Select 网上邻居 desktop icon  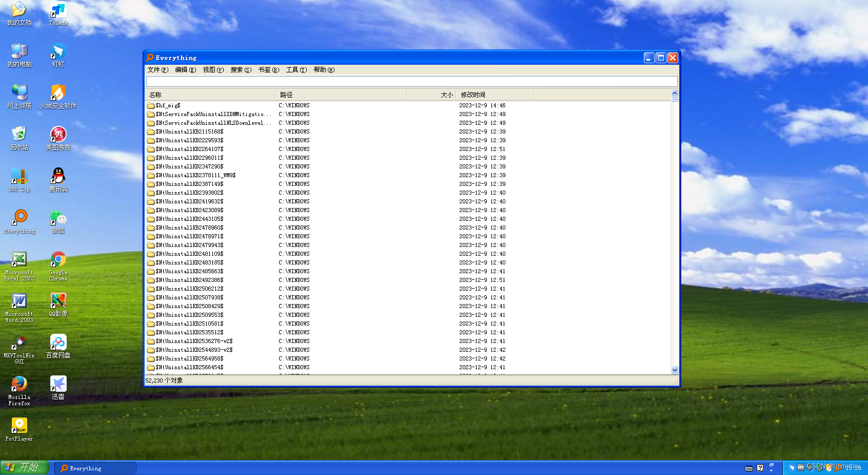[19, 97]
